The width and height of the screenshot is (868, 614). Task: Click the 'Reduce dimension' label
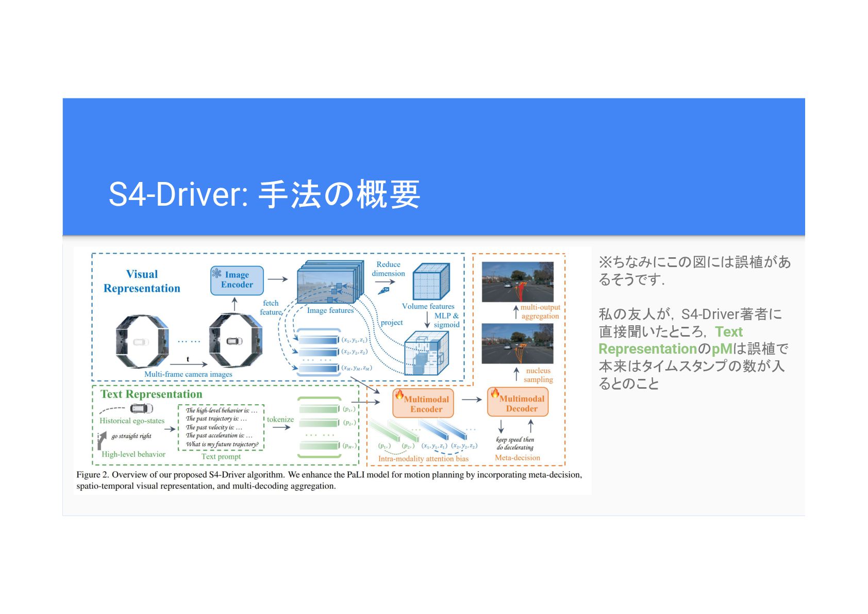[388, 269]
